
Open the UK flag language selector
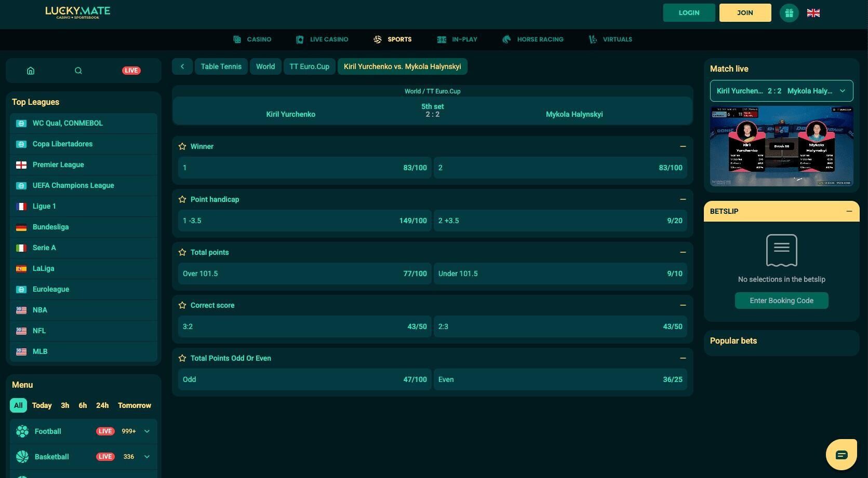point(813,13)
